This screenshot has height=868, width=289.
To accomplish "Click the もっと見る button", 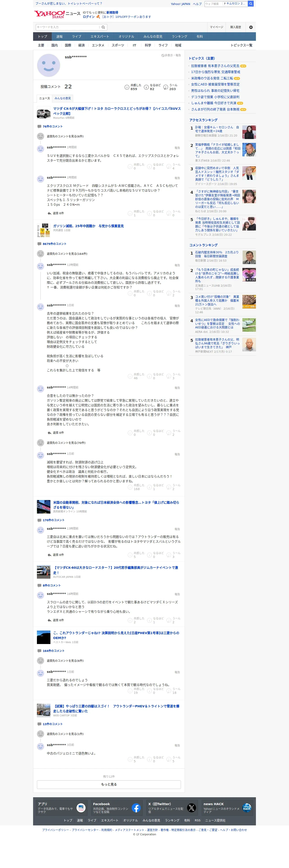I will pos(109,784).
